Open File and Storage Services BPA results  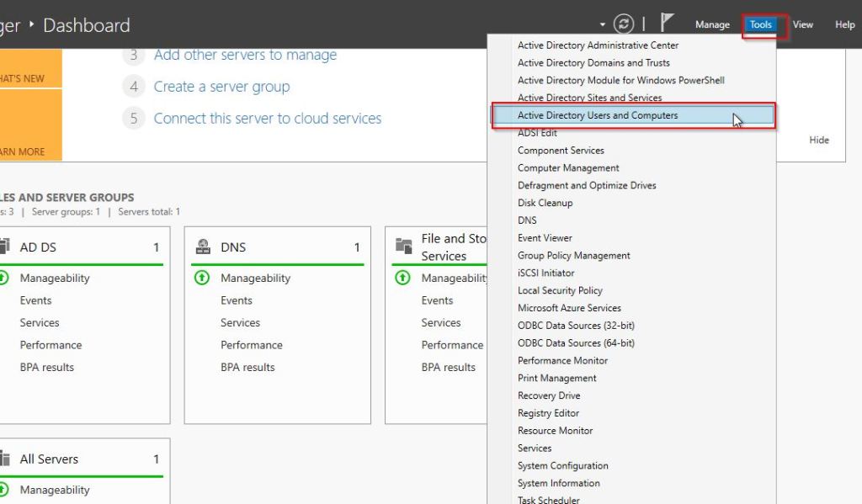[x=448, y=367]
